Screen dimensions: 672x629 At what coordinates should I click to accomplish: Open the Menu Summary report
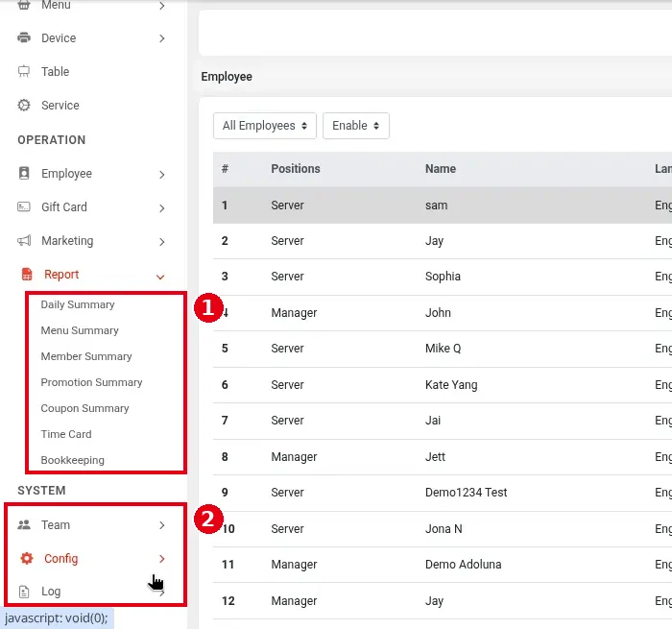click(x=80, y=330)
